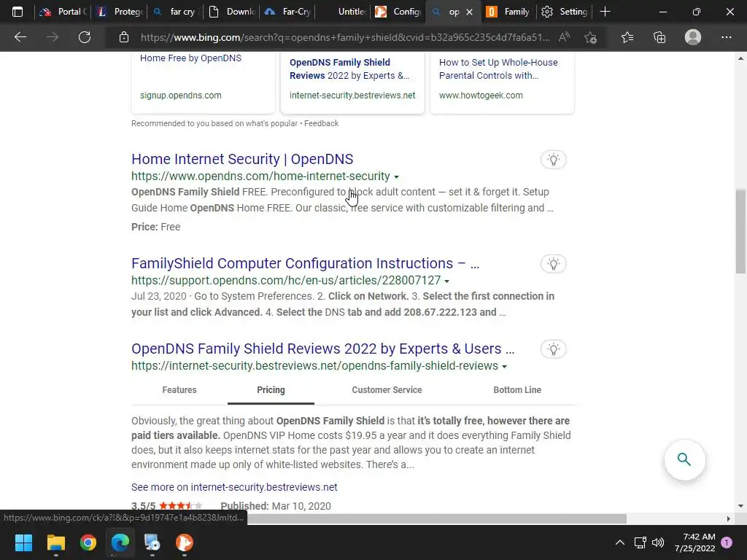Open the computer app icon in taskbar
This screenshot has height=560, width=747.
152,542
